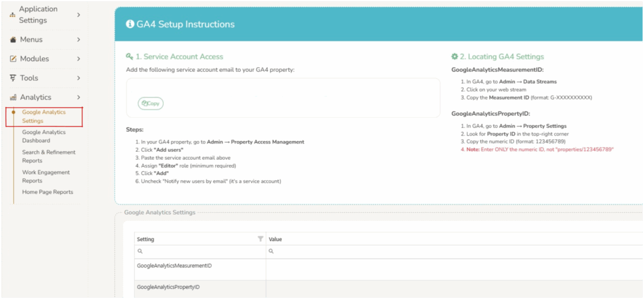Screen dimensions: 644x299
Task: Expand the Menus section arrow
Action: pyautogui.click(x=79, y=40)
